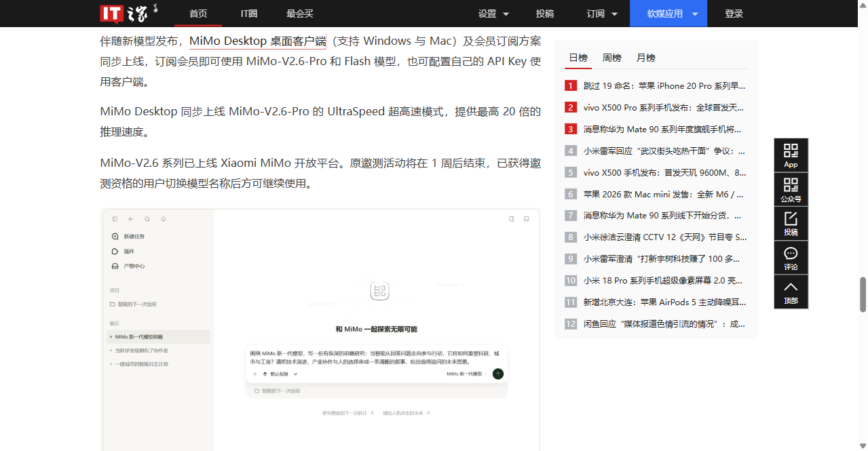Switch to the 周榜 ranking tab
This screenshot has width=868, height=451.
point(612,58)
